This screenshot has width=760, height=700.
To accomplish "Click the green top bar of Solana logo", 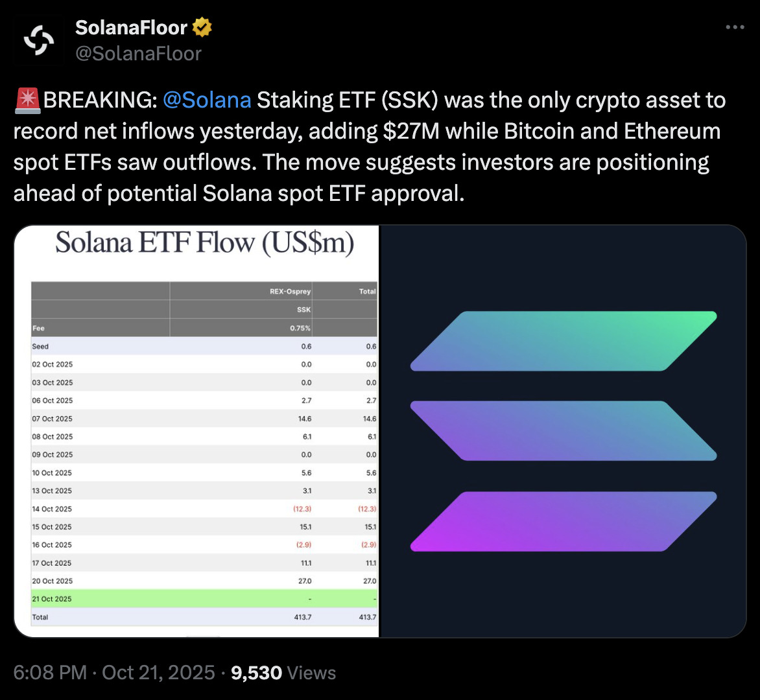I will pos(564,341).
